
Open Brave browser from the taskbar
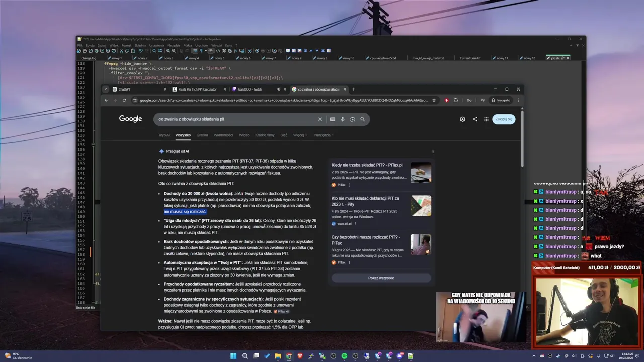click(300, 356)
